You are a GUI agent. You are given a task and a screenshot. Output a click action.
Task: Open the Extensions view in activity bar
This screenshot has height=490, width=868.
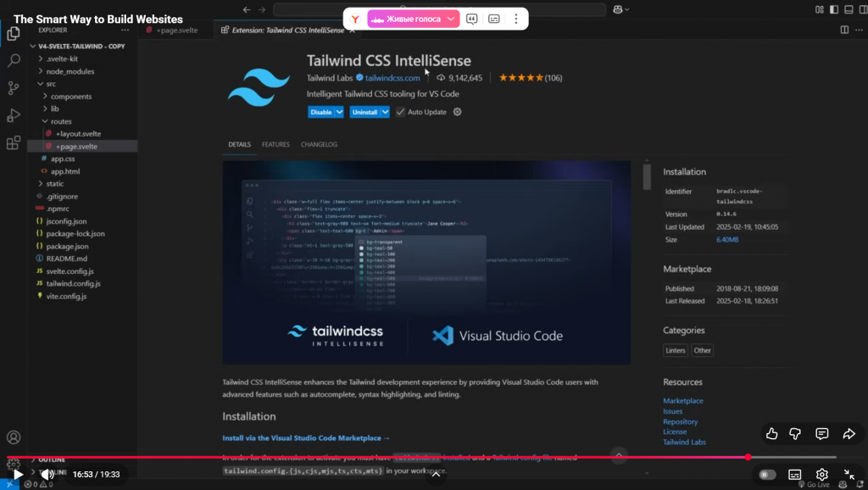pos(14,142)
